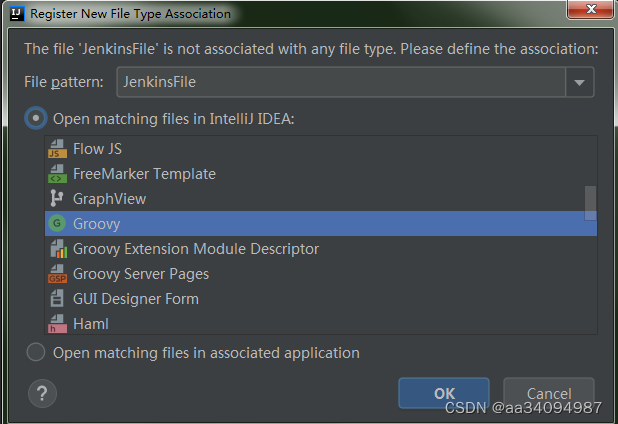
Task: Select 'GUI Designer Form' in the list
Action: [321, 299]
